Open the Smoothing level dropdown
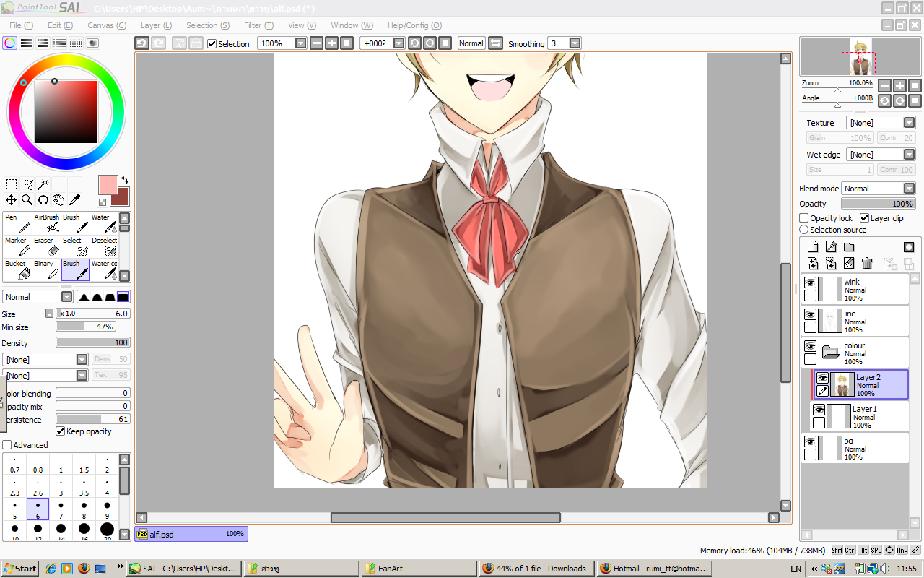 click(x=575, y=43)
